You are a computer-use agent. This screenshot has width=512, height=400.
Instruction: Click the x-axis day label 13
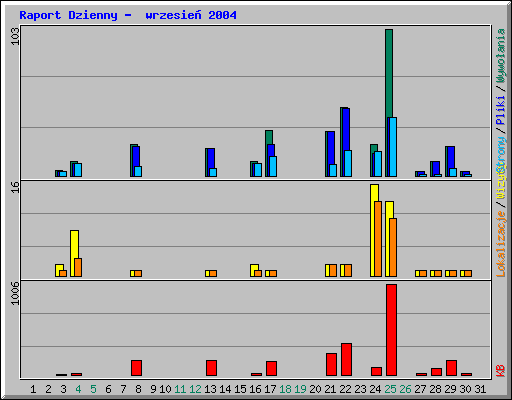[x=210, y=389]
